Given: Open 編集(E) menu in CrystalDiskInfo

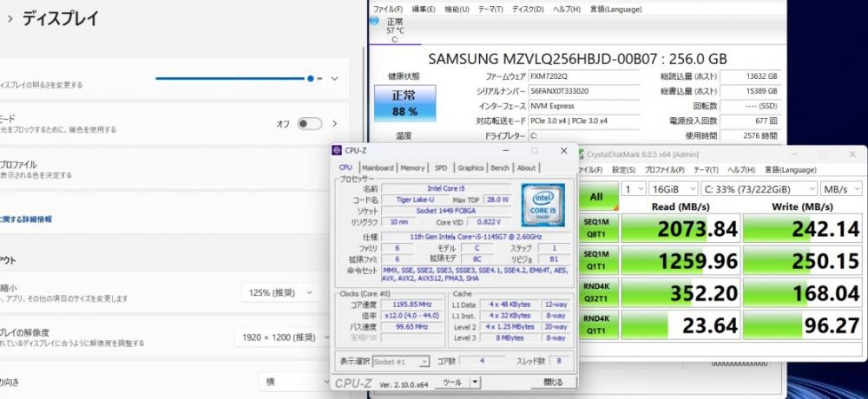Looking at the screenshot, I should click(x=424, y=10).
